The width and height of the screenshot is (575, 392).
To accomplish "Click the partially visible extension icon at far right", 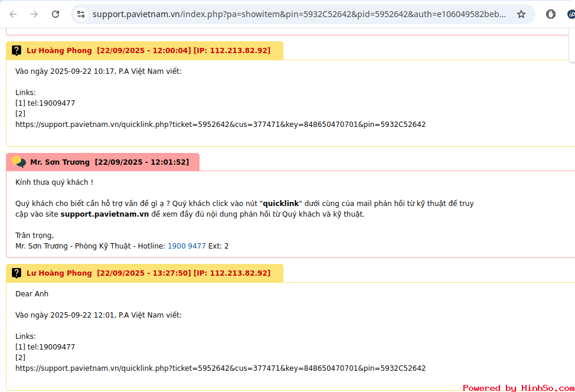I will 571,14.
